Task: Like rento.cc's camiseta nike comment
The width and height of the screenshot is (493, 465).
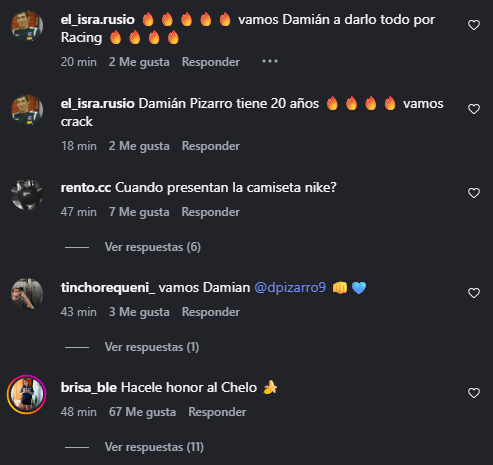Action: coord(474,193)
